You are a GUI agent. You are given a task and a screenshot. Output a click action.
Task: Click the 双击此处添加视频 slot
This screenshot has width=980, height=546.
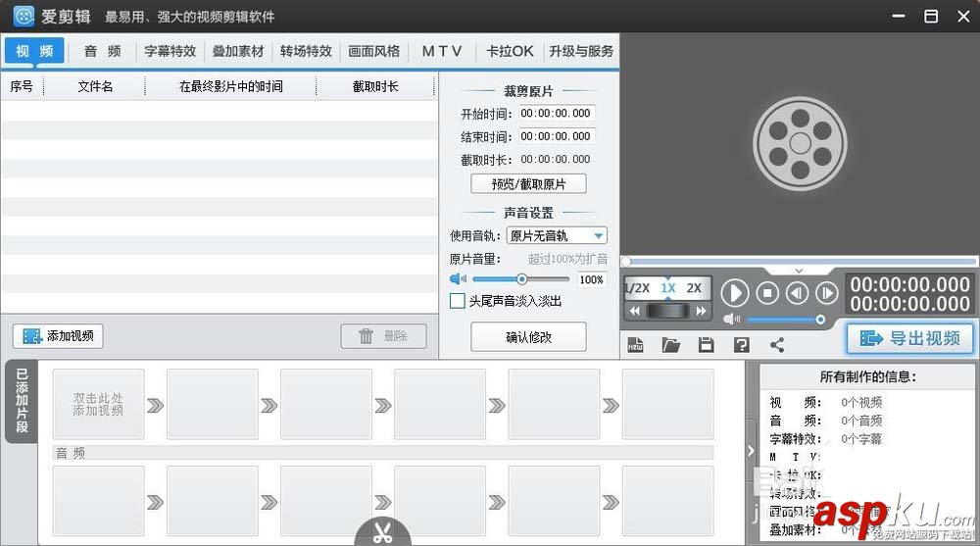[98, 404]
